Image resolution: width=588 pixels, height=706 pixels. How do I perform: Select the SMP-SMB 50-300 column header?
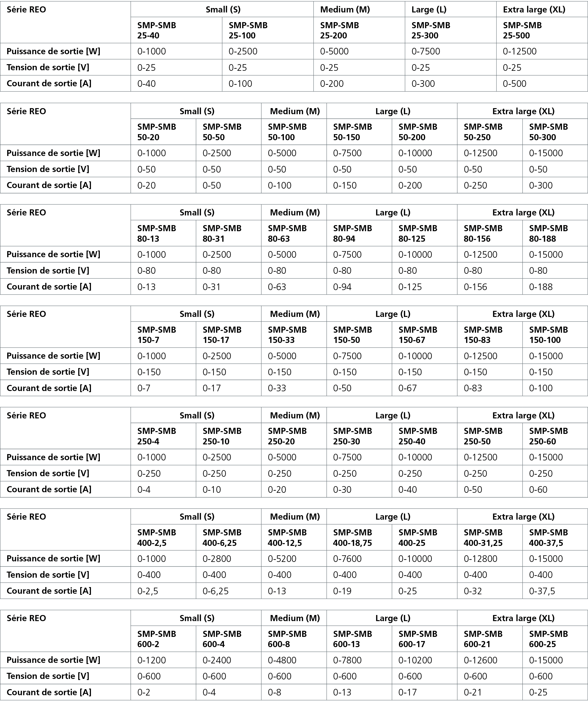click(x=548, y=132)
